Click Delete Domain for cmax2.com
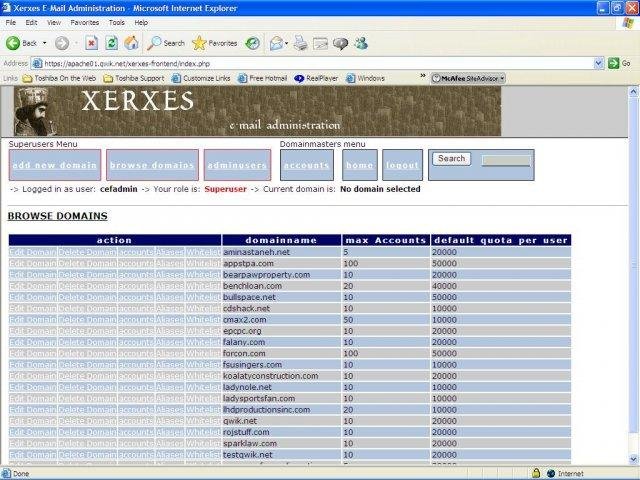 [87, 320]
